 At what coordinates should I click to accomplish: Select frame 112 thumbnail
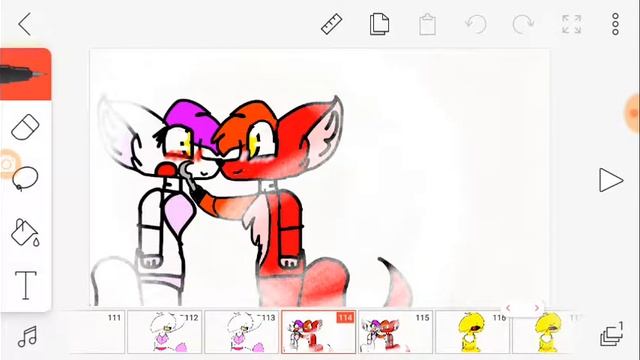[x=164, y=332]
